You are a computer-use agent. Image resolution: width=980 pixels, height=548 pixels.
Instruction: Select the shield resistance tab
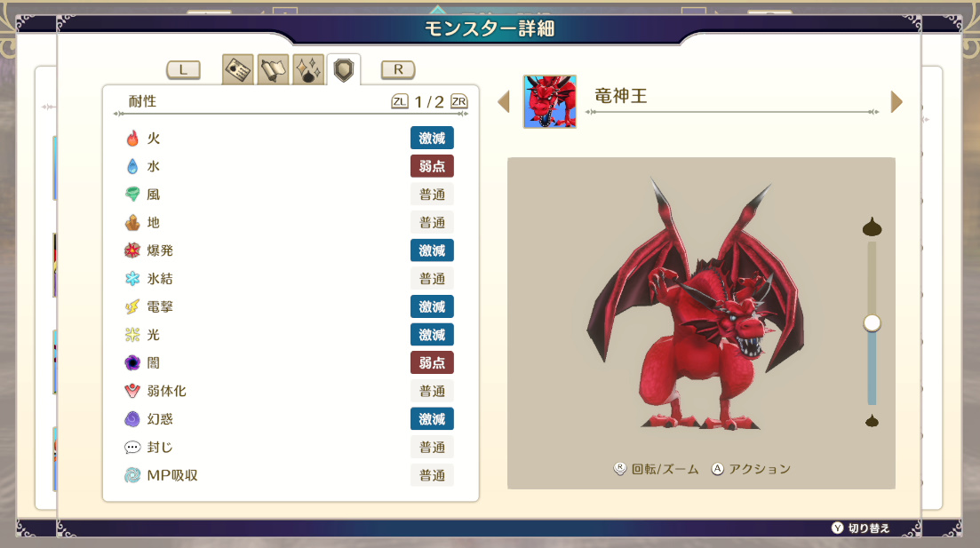[x=344, y=70]
